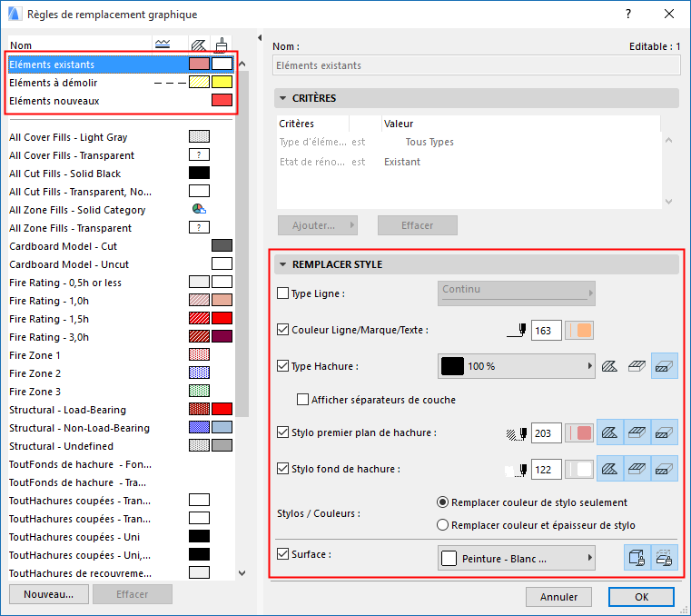Viewport: 691px width, 616px height.
Task: Collapse the CRITÈRES section
Action: (x=283, y=98)
